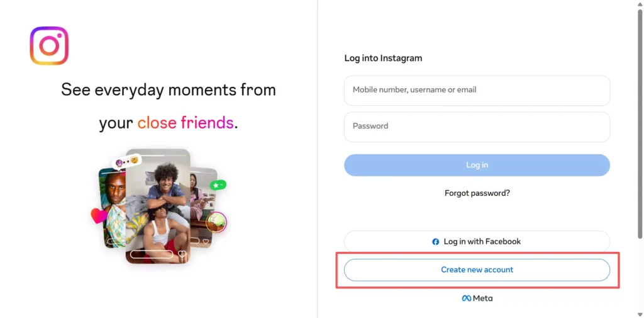The height and width of the screenshot is (318, 644).
Task: Focus the Password field
Action: [477, 127]
